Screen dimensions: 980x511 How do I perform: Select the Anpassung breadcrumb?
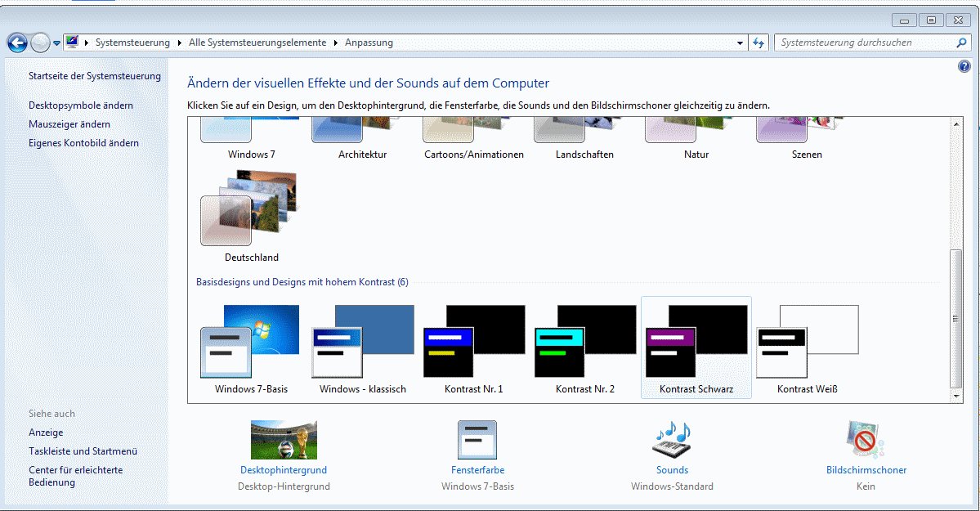point(369,43)
